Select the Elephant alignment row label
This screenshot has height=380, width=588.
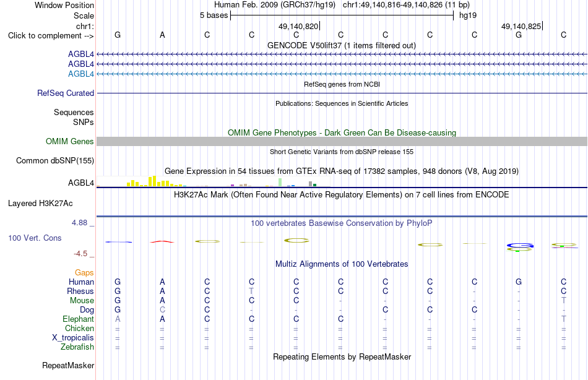click(x=78, y=319)
